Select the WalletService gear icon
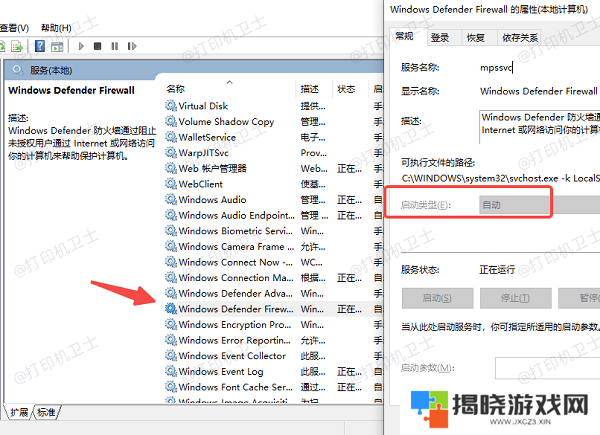This screenshot has height=435, width=600. [171, 137]
